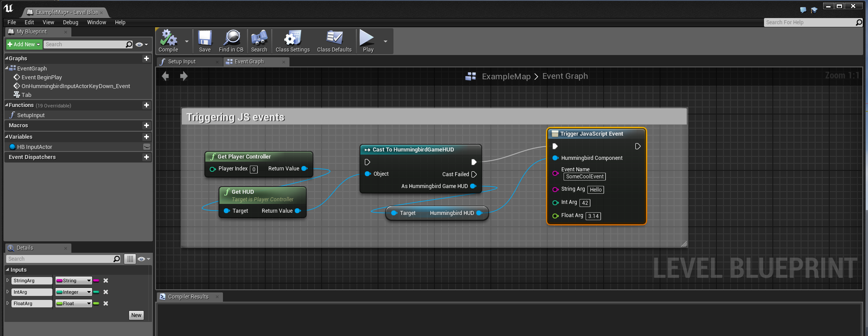868x336 pixels.
Task: Open Play options dropdown arrow
Action: [386, 41]
